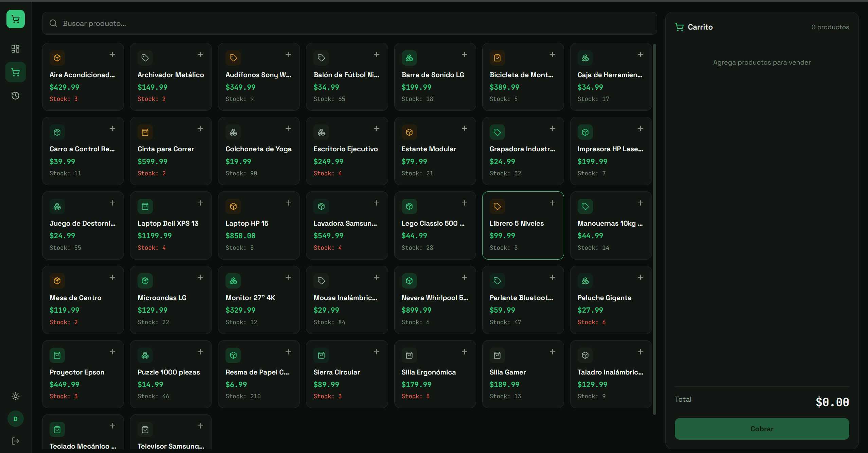Screen dimensions: 868x453
Task: Add Carro a Control Remoto via plus
Action: [112, 128]
